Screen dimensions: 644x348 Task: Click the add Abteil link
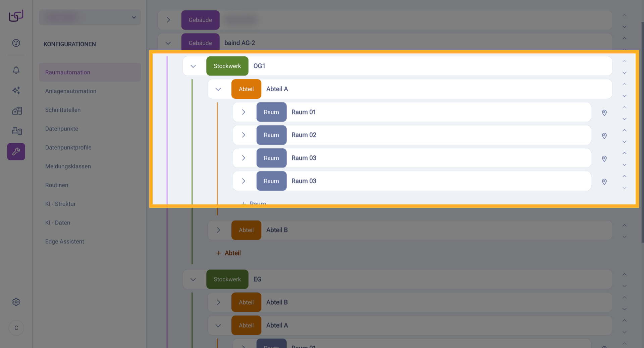[229, 253]
